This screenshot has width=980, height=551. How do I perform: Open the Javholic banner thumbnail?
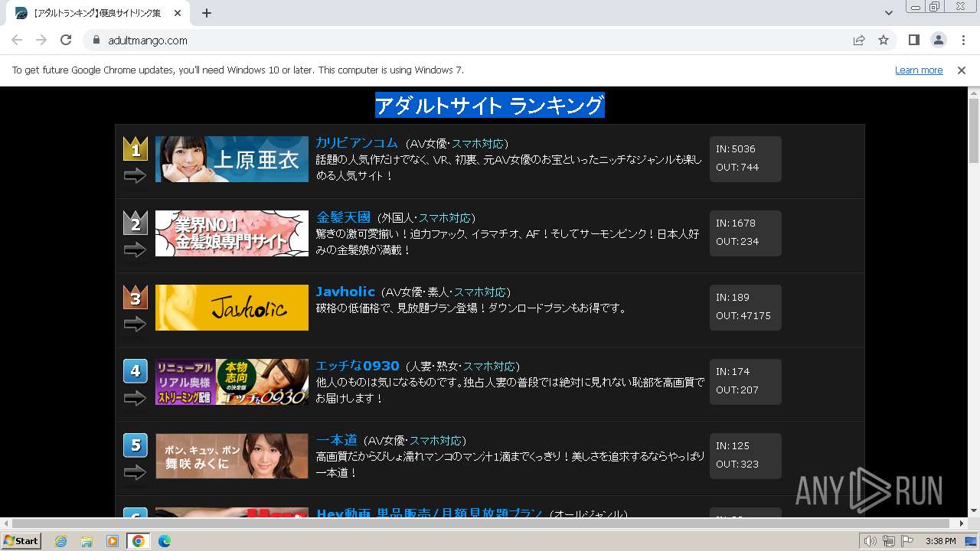(232, 308)
